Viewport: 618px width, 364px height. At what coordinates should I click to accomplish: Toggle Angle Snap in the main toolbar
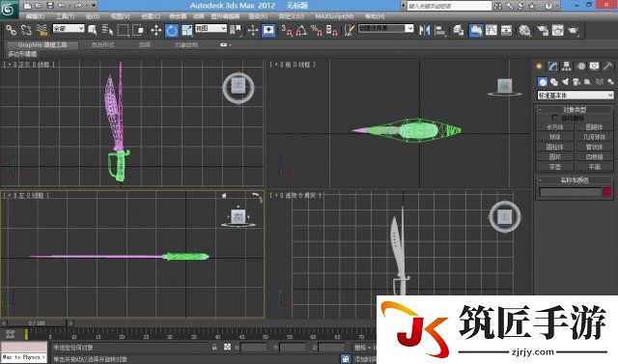pyautogui.click(x=301, y=30)
